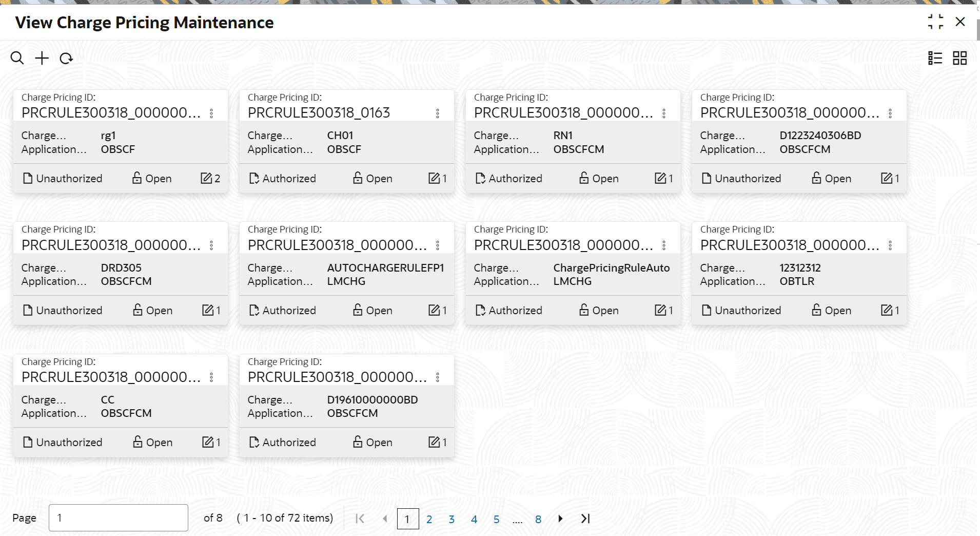Click the unlock icon on the CH01 card
The image size is (980, 536).
click(358, 178)
